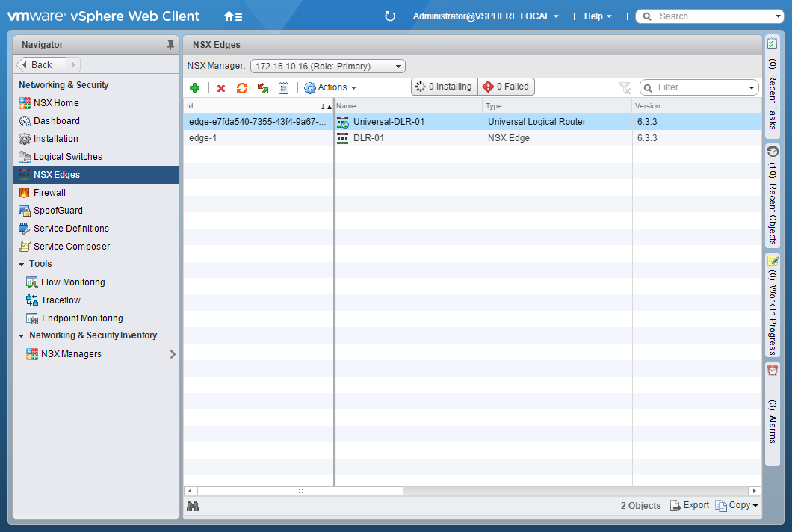Click the redeploy edge arrows icon
The height and width of the screenshot is (532, 792).
[x=263, y=88]
